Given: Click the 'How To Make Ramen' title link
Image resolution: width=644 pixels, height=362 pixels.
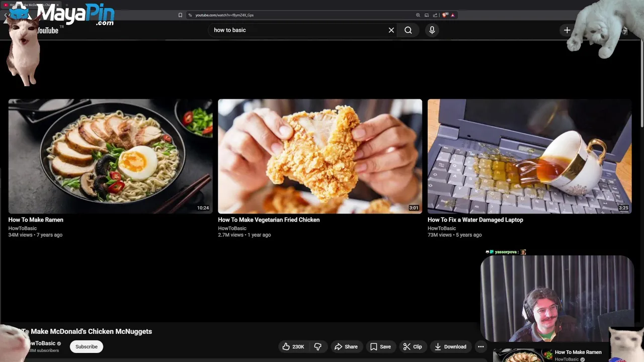Looking at the screenshot, I should pos(36,220).
